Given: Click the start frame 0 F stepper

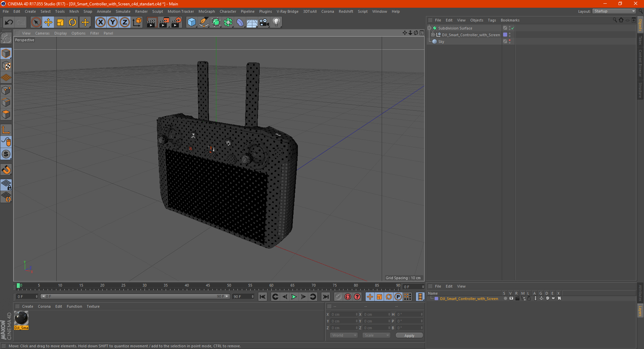Looking at the screenshot, I should pyautogui.click(x=37, y=297).
